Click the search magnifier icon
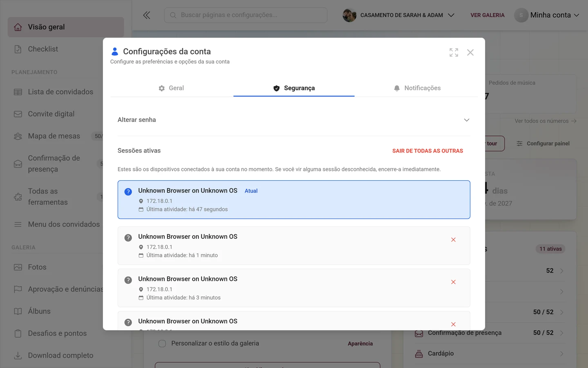Screen dimensions: 588x368 tap(173, 15)
